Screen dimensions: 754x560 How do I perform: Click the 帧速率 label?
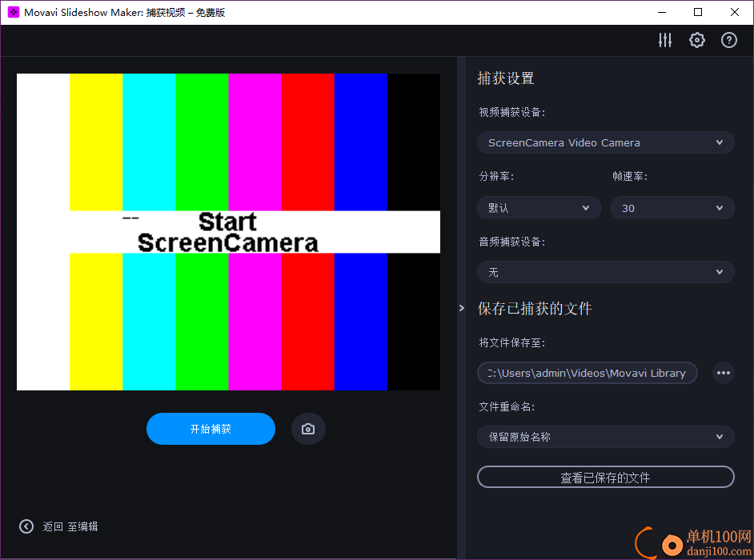[631, 177]
